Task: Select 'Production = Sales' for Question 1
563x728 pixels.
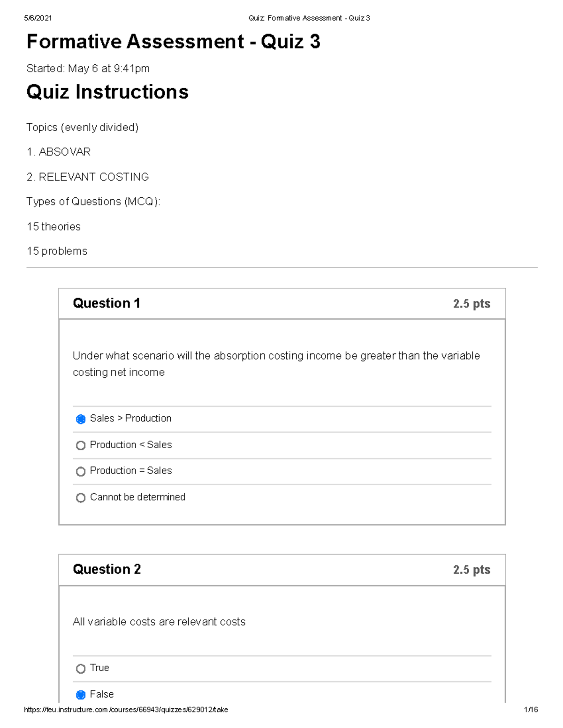Action: [81, 471]
